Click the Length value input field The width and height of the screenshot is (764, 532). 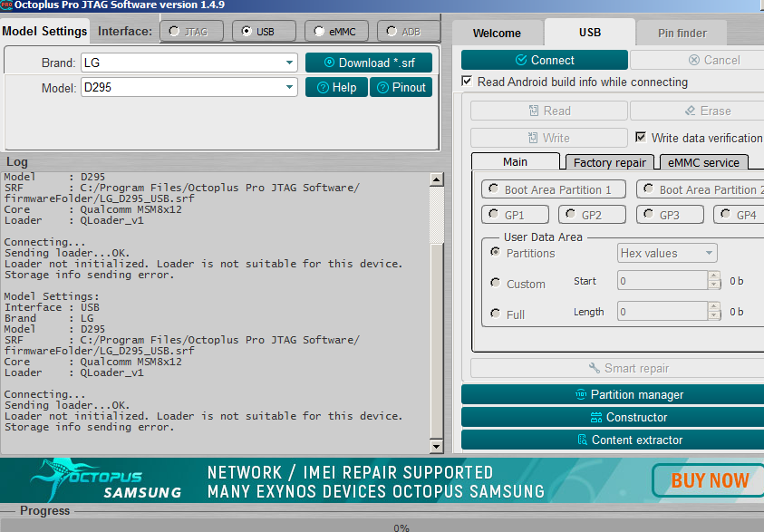(x=662, y=311)
